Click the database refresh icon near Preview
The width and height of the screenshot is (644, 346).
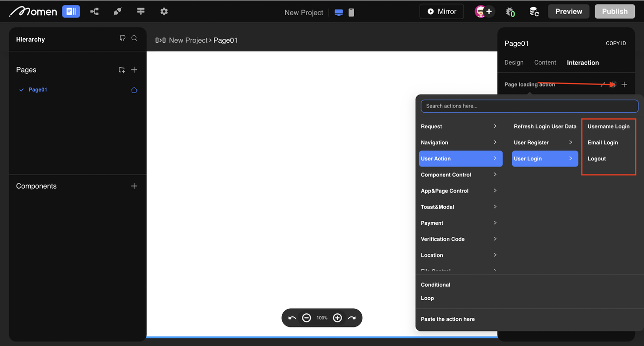coord(534,11)
